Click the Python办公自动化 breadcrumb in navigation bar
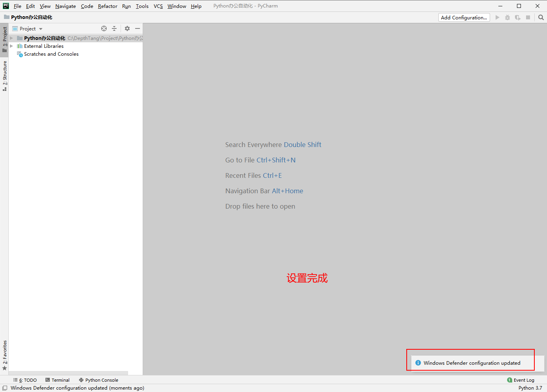547x392 pixels. pos(32,17)
